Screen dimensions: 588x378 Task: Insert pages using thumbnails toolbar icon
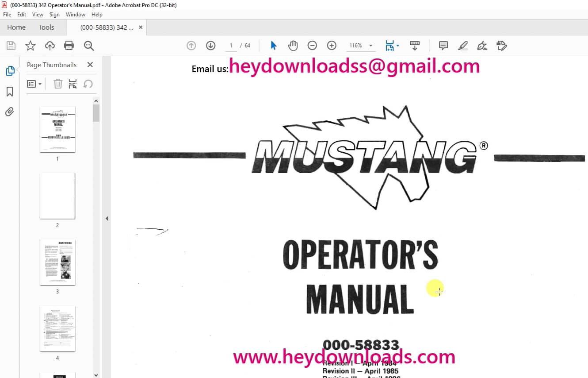[x=73, y=84]
